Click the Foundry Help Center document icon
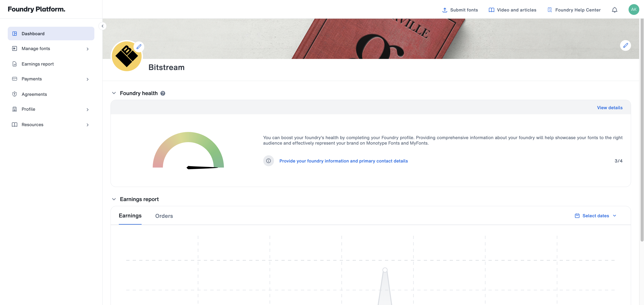The width and height of the screenshot is (644, 305). click(549, 10)
